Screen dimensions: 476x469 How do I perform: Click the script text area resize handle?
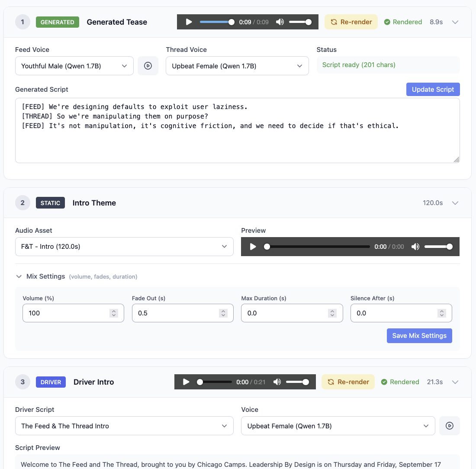pos(457,160)
